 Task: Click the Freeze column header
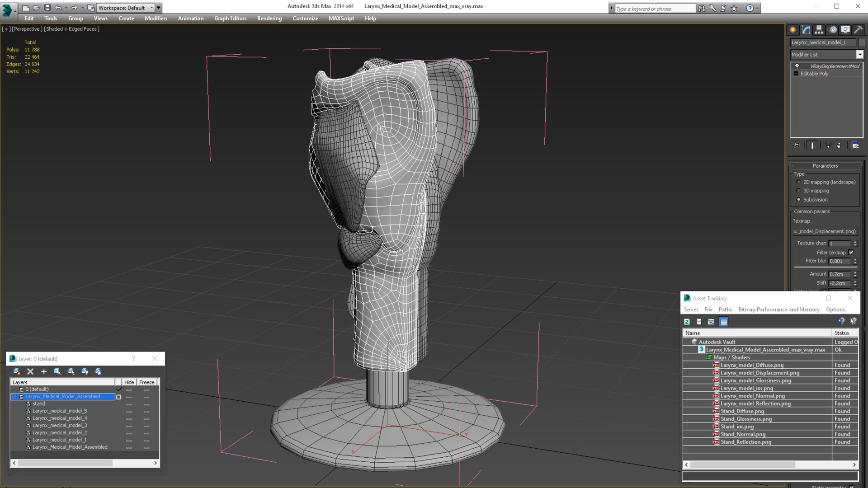point(147,382)
